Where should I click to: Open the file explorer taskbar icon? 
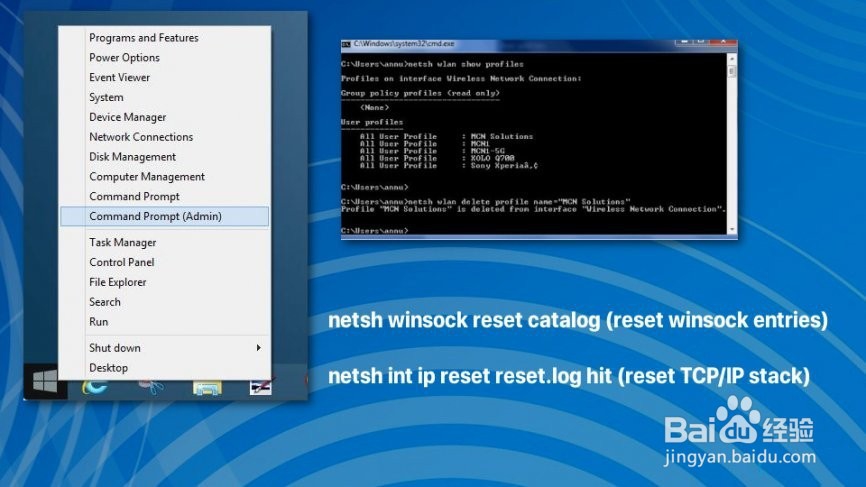click(207, 388)
